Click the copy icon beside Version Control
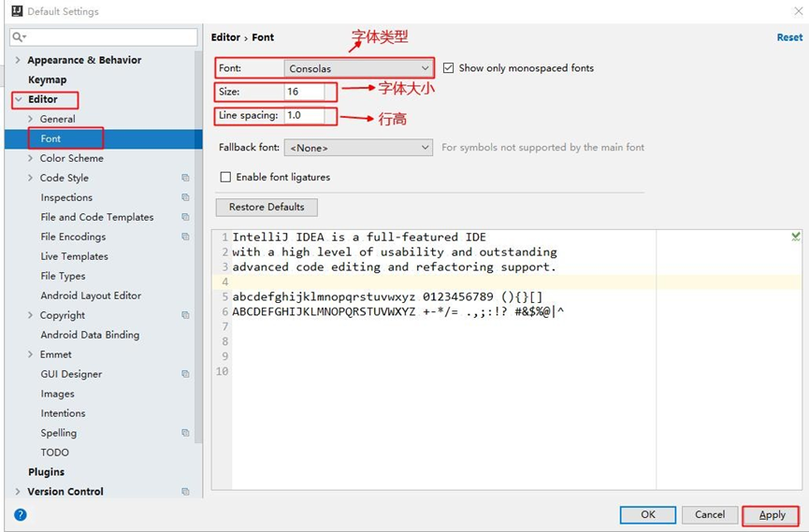 pos(185,491)
